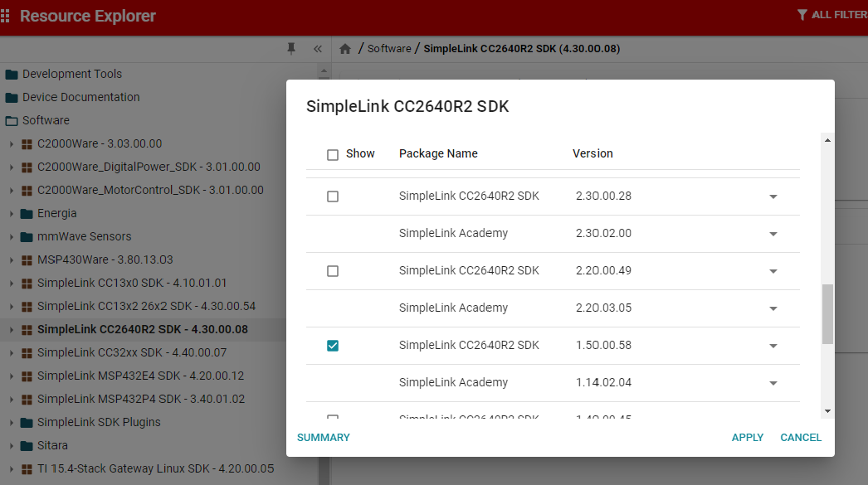
Task: Click dialog scrollbar down arrow
Action: (827, 411)
